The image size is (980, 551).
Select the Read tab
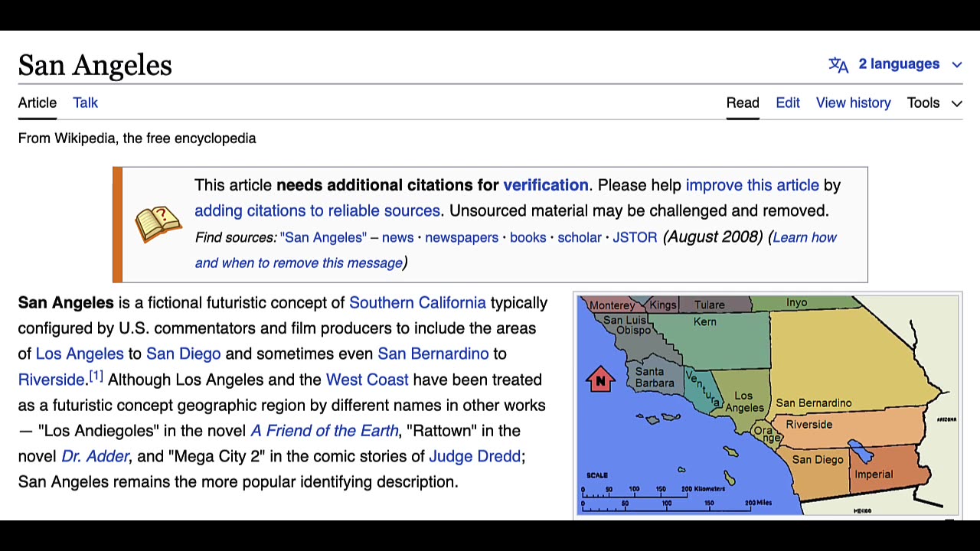[x=743, y=103]
